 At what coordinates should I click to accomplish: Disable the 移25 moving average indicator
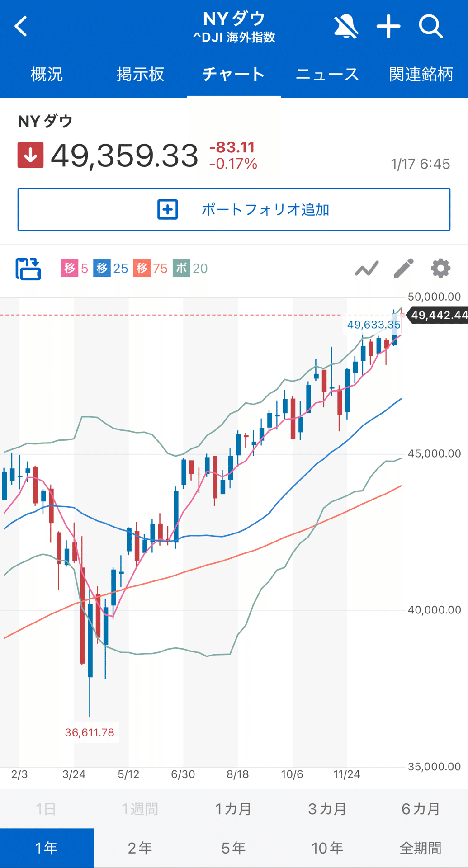pos(110,268)
